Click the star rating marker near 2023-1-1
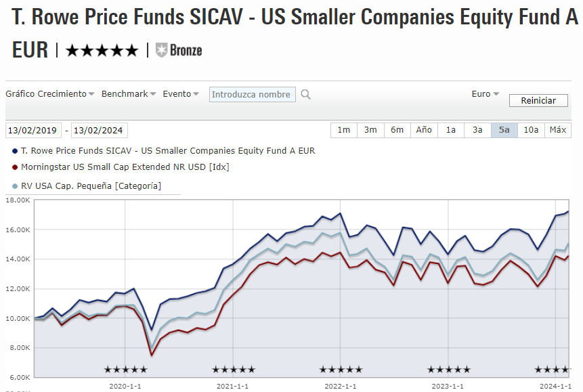 click(449, 370)
